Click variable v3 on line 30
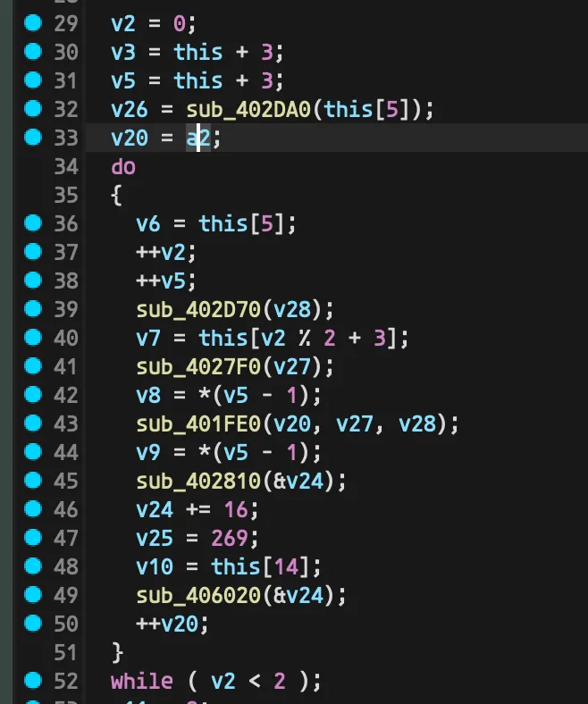 [x=122, y=52]
